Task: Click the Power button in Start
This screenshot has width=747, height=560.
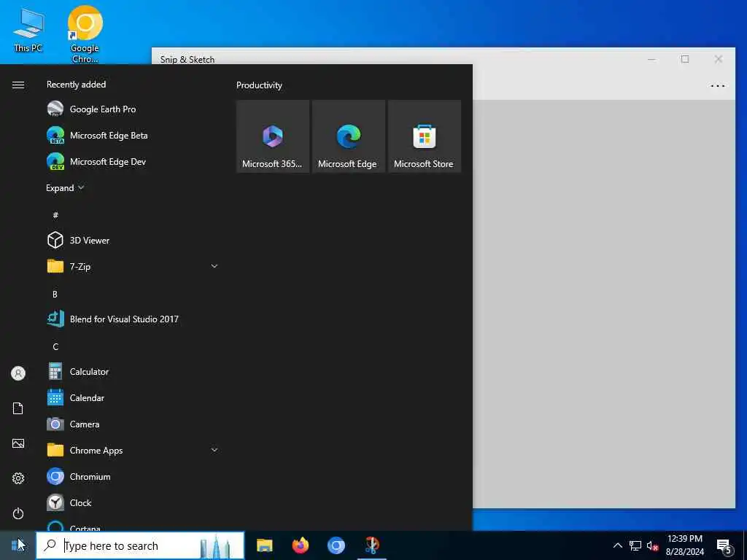Action: tap(18, 513)
